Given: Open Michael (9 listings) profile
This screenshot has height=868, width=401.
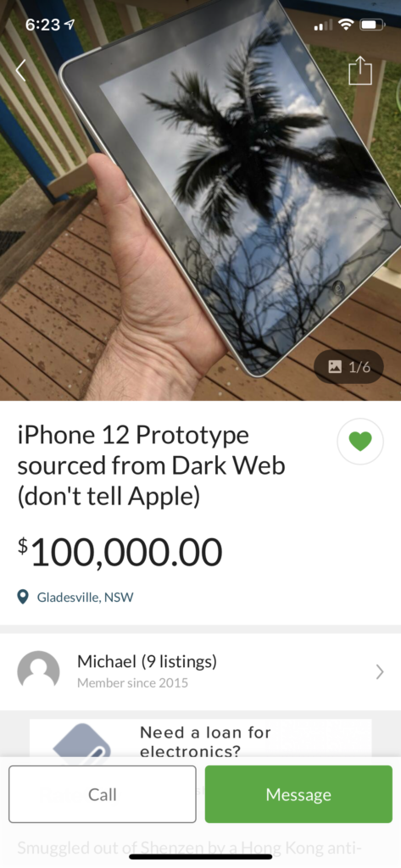Looking at the screenshot, I should point(147,661).
